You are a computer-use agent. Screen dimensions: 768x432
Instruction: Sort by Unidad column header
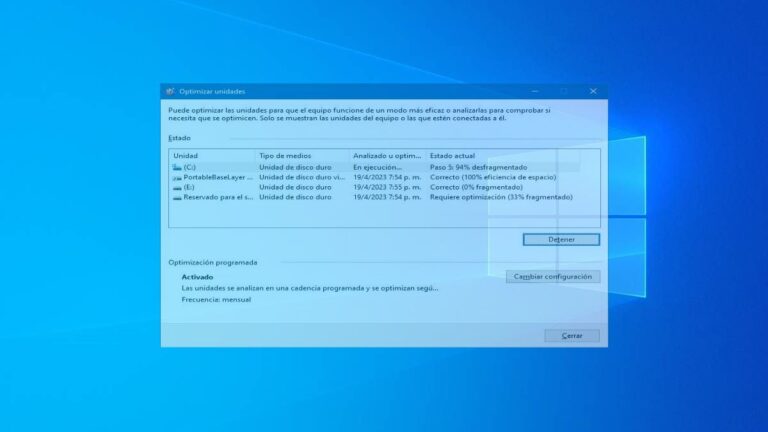[x=186, y=156]
